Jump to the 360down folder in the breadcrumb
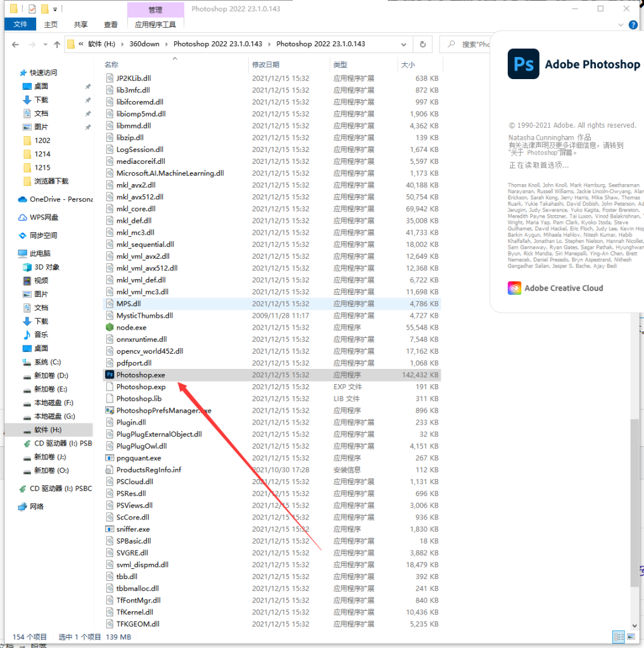Image resolution: width=644 pixels, height=648 pixels. click(x=144, y=44)
